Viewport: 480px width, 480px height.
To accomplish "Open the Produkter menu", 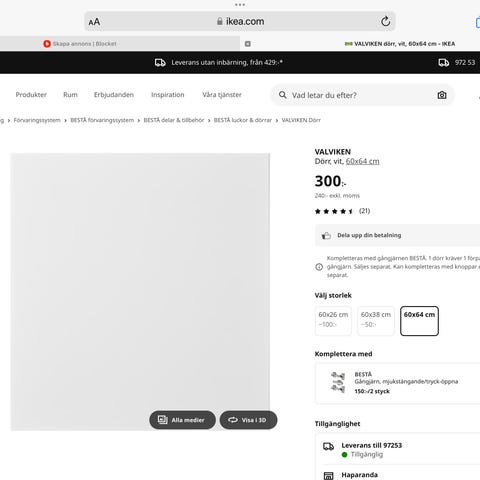I will click(31, 95).
